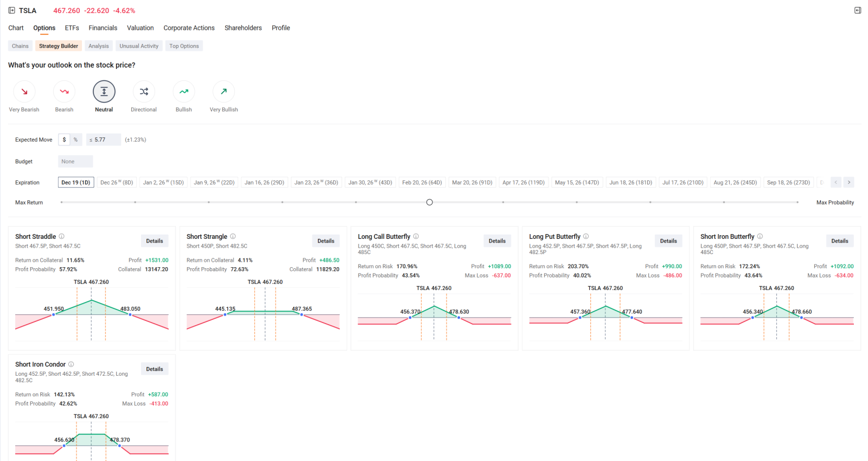The image size is (868, 461).
Task: Select Feb 20, 26 (64D) expiration
Action: click(x=422, y=182)
